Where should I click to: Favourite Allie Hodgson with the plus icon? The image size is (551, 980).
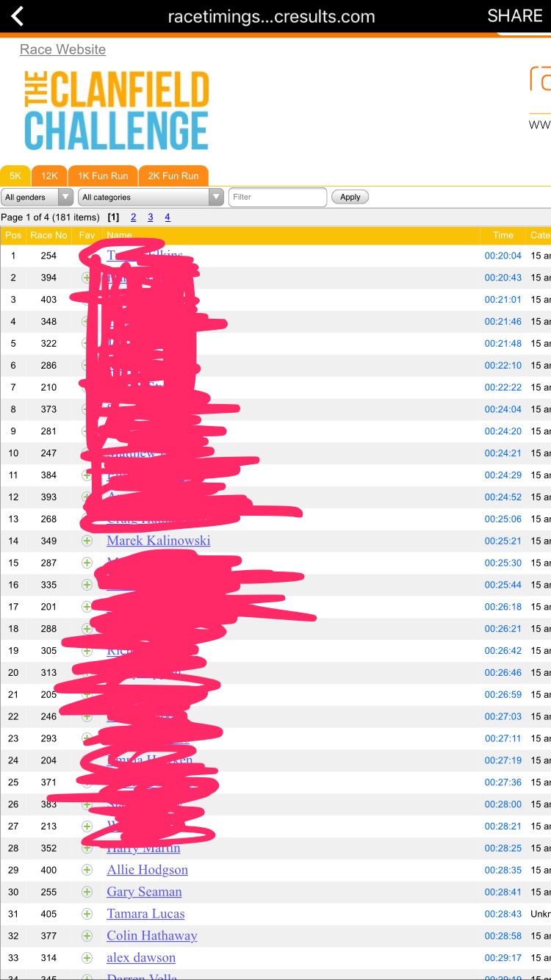87,870
